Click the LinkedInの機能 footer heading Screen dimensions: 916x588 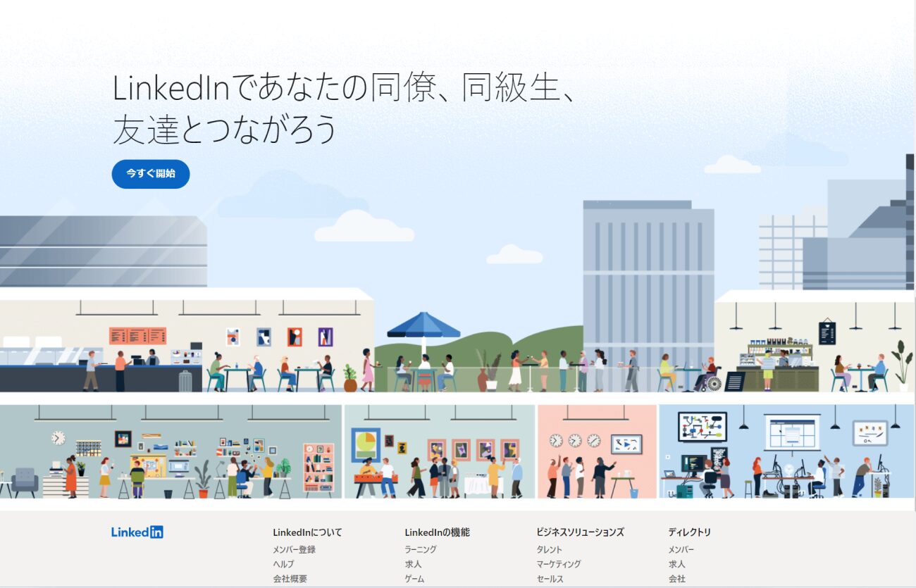437,532
